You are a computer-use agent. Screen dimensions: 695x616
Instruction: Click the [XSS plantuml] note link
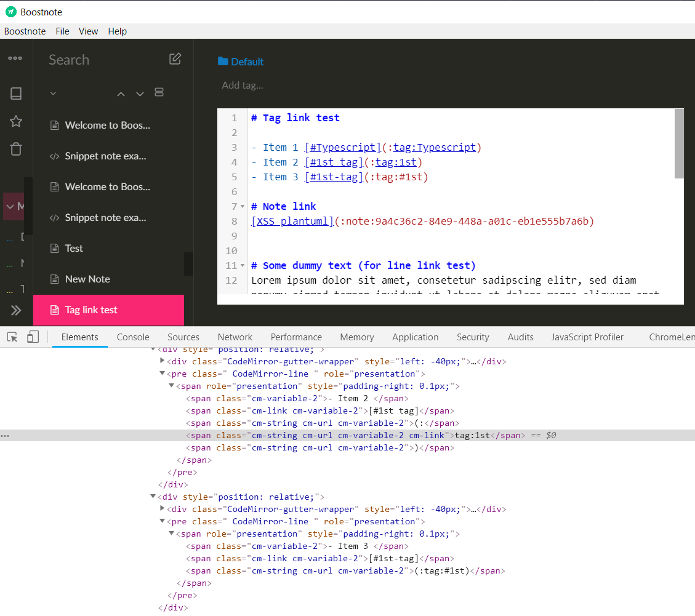click(x=292, y=221)
